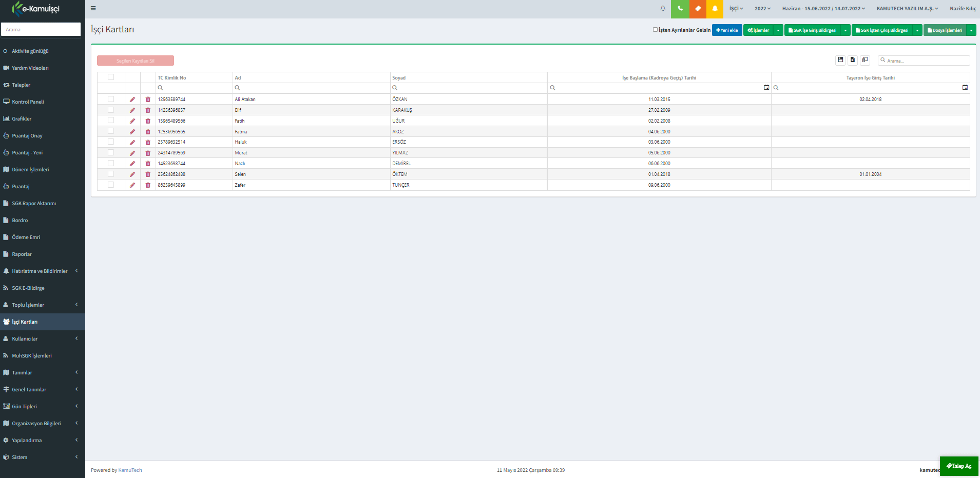The width and height of the screenshot is (980, 478).
Task: Open the column chooser icon
Action: tap(865, 60)
